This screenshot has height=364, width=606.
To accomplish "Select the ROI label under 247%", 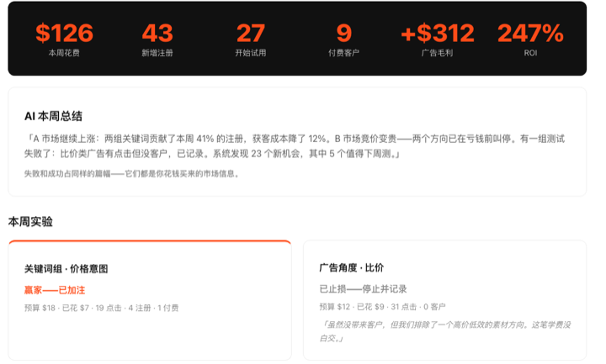I will [x=530, y=53].
